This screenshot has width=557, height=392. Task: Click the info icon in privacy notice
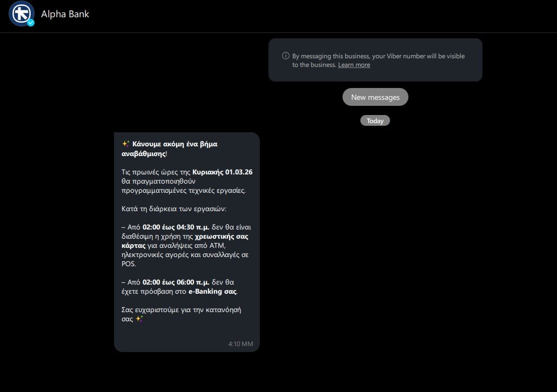286,56
